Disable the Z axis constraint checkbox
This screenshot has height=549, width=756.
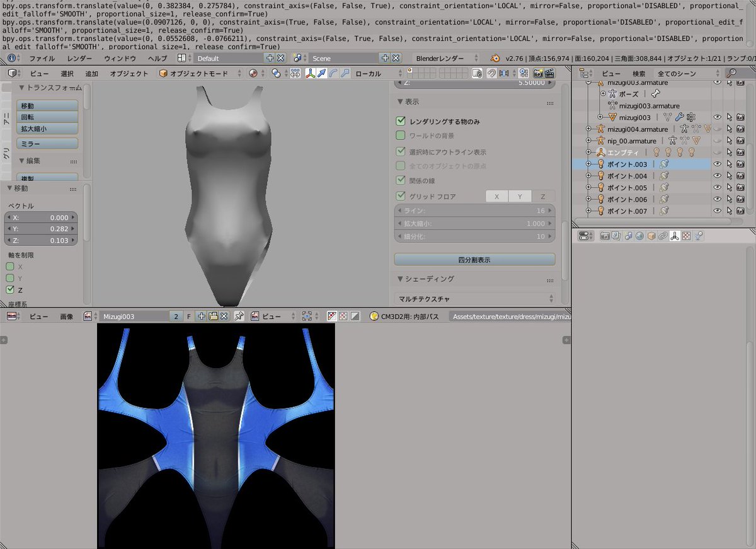click(10, 290)
